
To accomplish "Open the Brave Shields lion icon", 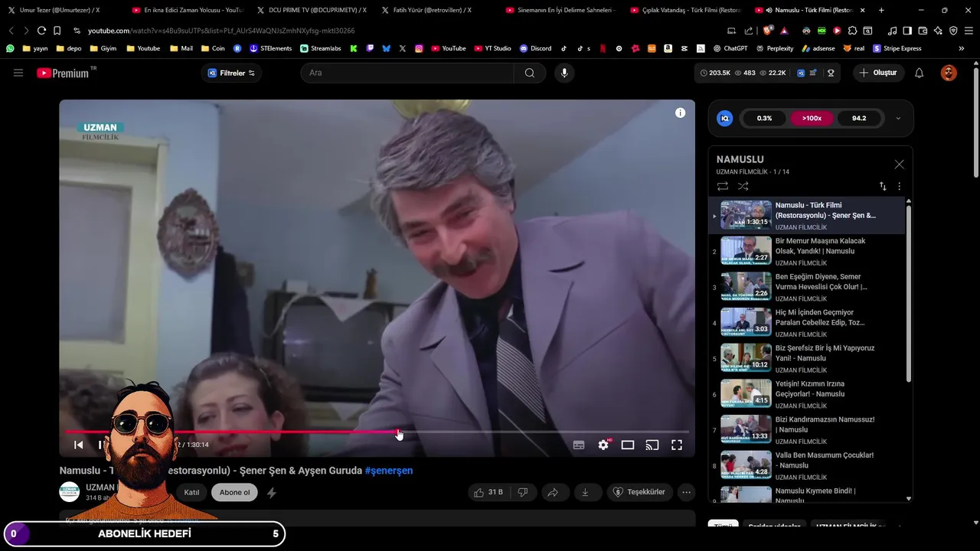I will click(769, 31).
